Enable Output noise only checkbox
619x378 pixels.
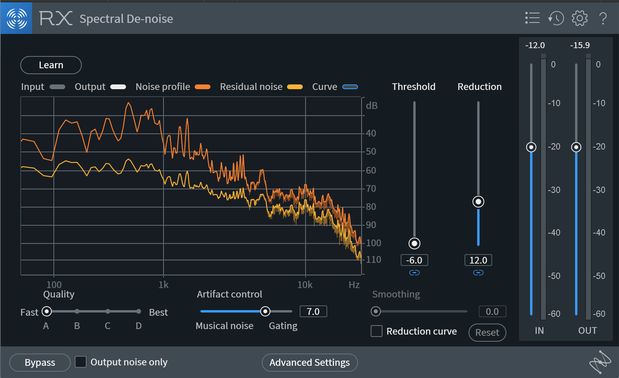click(x=81, y=362)
